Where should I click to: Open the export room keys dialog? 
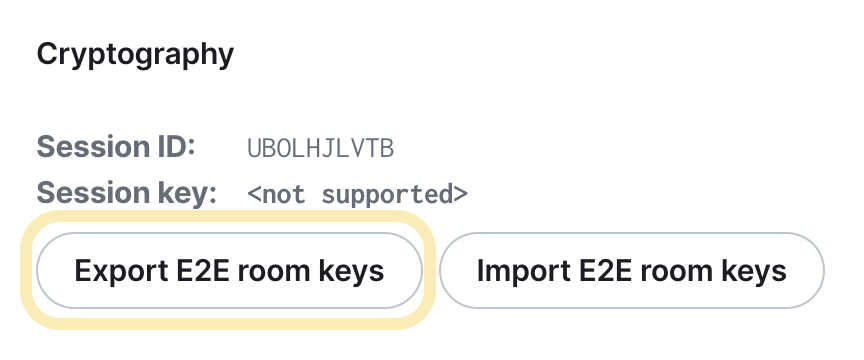point(229,270)
